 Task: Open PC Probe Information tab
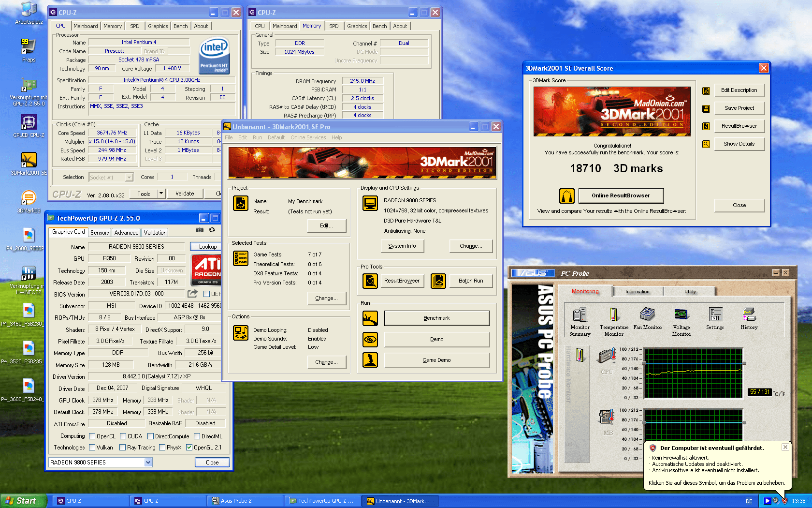637,291
